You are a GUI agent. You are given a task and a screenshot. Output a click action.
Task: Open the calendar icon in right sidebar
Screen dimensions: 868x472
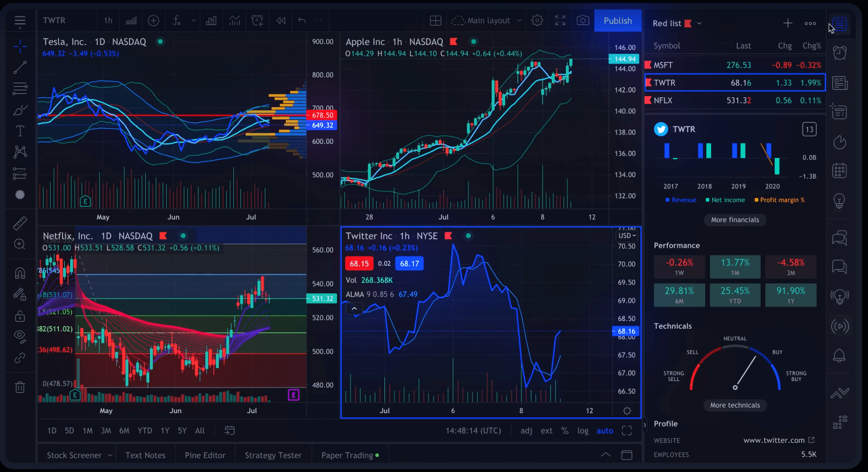tap(839, 171)
